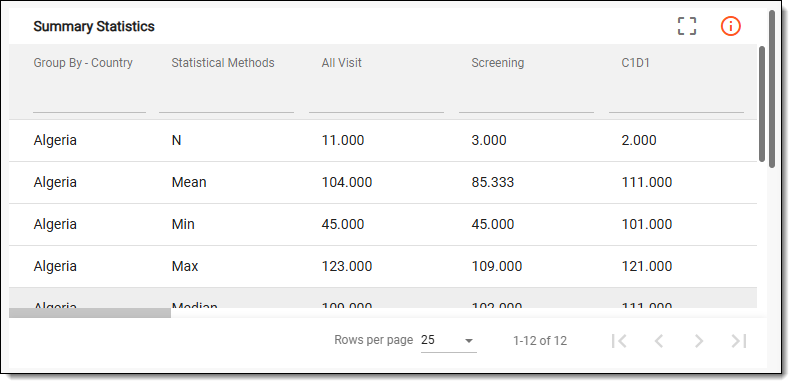Focus the All Visit filter field

coord(376,102)
